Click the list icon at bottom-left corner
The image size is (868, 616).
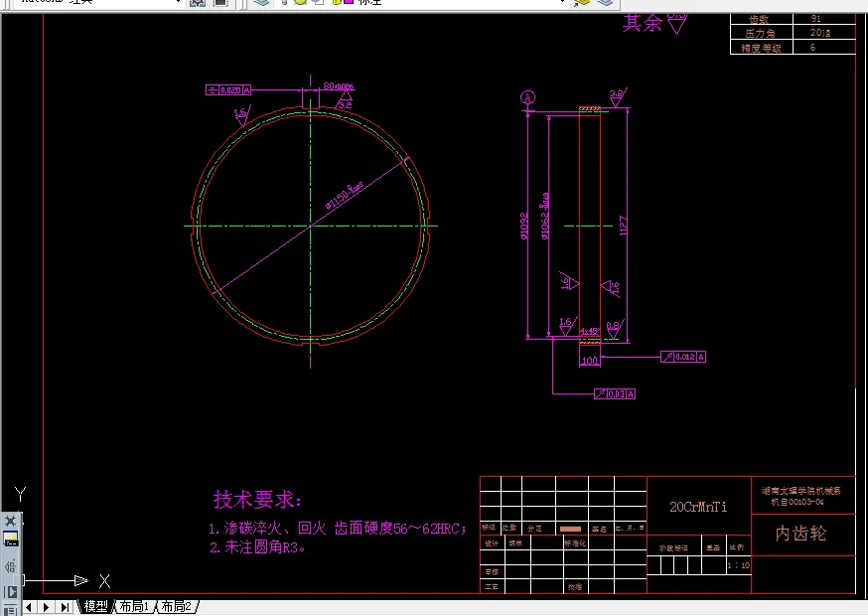click(9, 611)
